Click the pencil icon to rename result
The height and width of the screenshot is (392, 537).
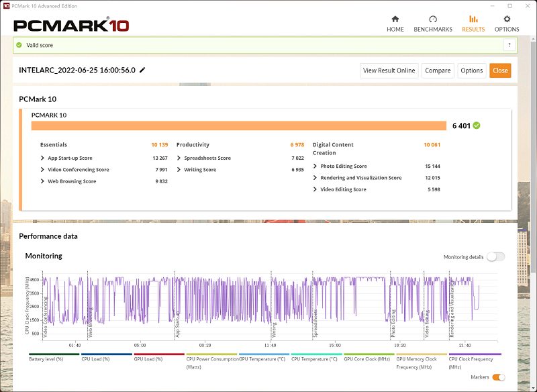pyautogui.click(x=142, y=70)
